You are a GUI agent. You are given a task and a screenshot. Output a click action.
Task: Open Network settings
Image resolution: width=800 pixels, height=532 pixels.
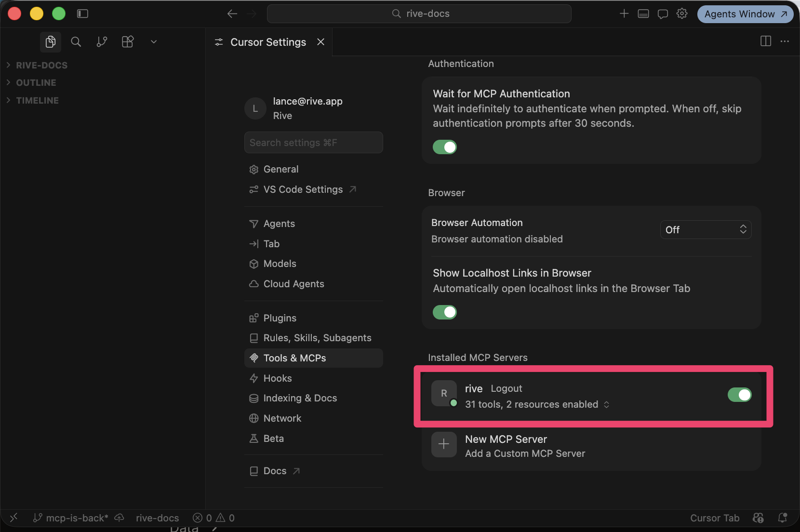pos(314,418)
